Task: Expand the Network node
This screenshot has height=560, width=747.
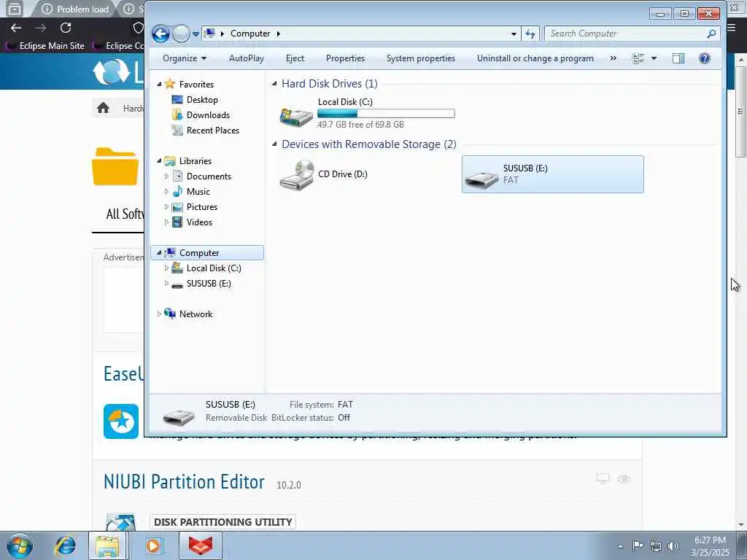Action: (159, 314)
